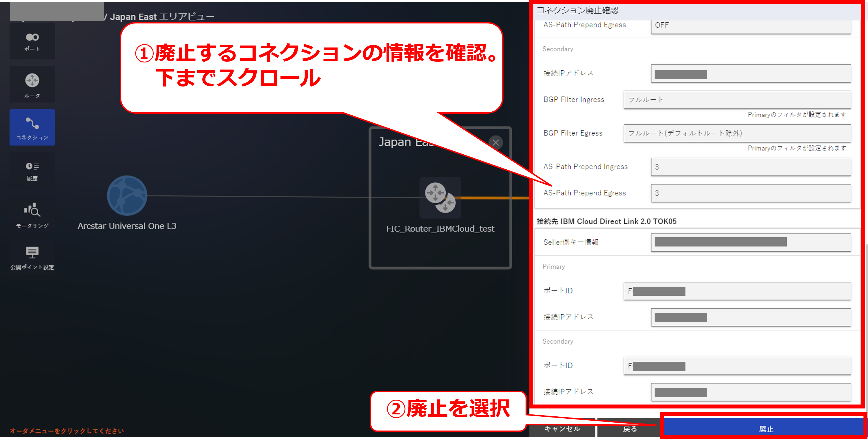Click the Secondary BGP Filter Egress field

pyautogui.click(x=737, y=133)
